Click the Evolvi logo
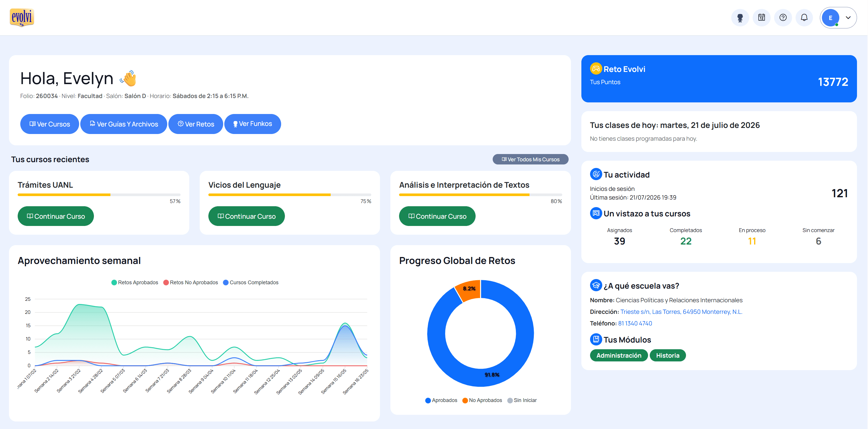This screenshot has height=429, width=868. [22, 17]
